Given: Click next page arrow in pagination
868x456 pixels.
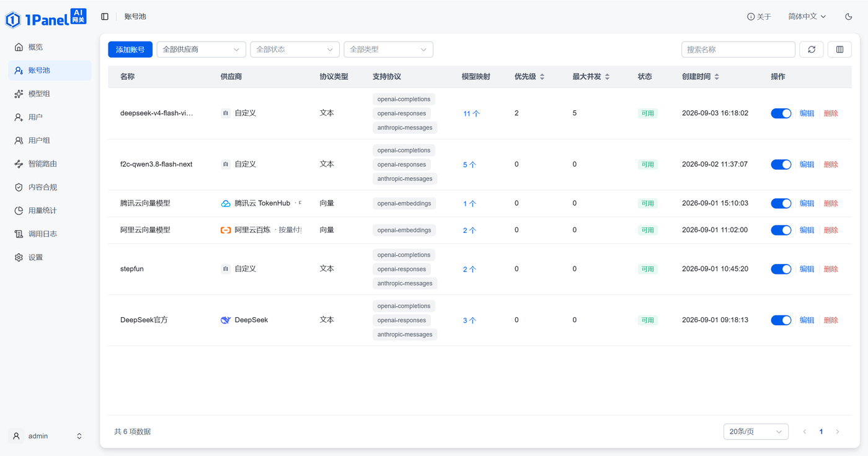Looking at the screenshot, I should click(x=838, y=432).
